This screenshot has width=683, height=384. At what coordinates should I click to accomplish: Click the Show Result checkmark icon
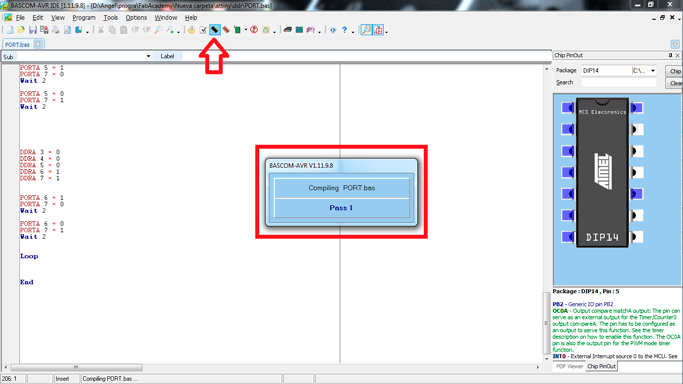[x=203, y=30]
